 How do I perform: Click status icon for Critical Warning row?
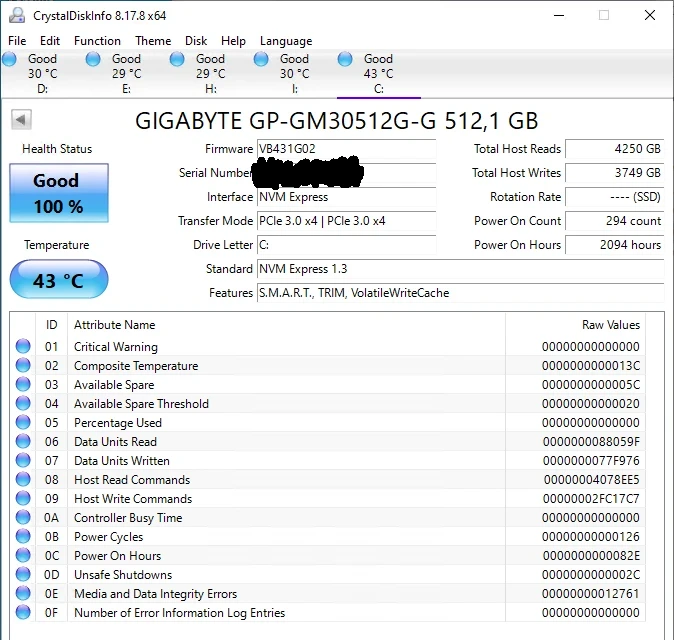[x=23, y=346]
